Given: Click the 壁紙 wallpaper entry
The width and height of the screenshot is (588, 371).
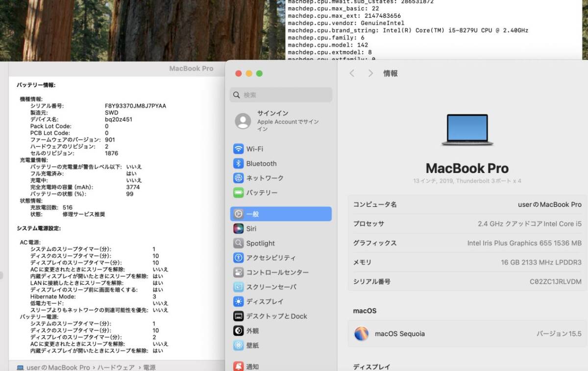Looking at the screenshot, I should (x=253, y=346).
